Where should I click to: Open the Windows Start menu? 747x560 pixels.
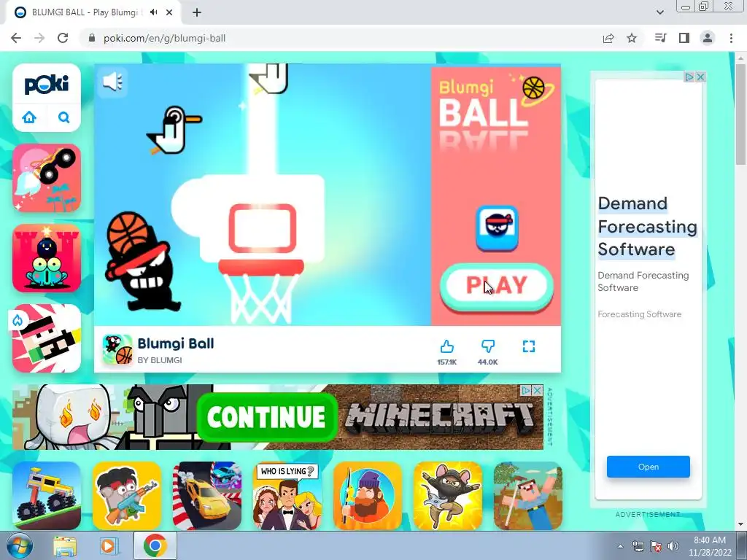pos(20,545)
